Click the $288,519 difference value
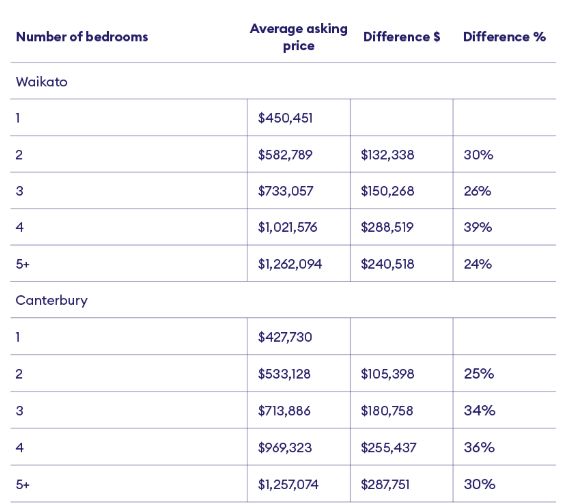The height and width of the screenshot is (504, 575). click(387, 227)
